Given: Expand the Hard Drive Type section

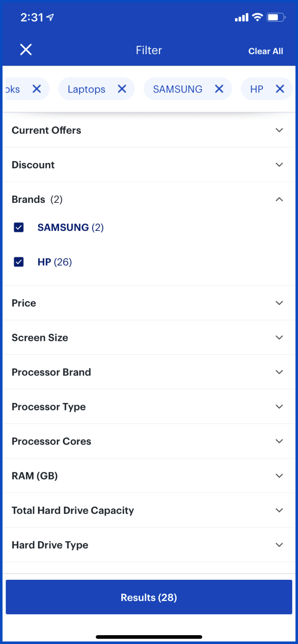Looking at the screenshot, I should click(x=279, y=545).
